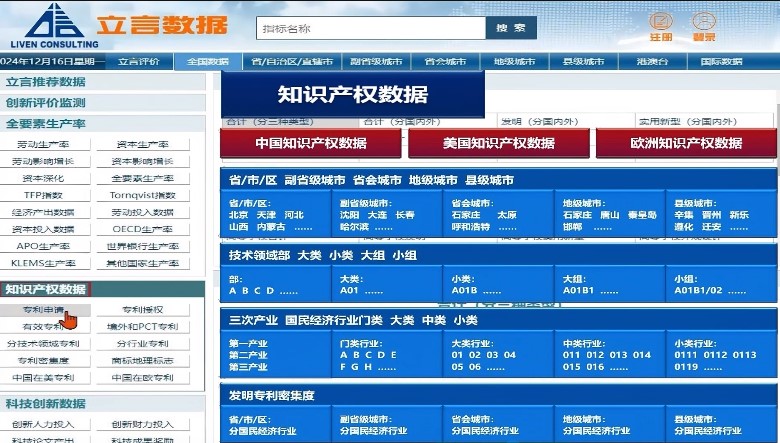Expand the 知识产权数据 sidebar section
Screen dimensions: 780x443
(46, 290)
